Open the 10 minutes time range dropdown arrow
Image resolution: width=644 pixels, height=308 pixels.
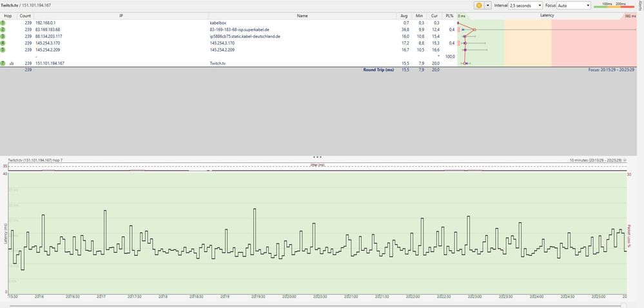pos(625,160)
